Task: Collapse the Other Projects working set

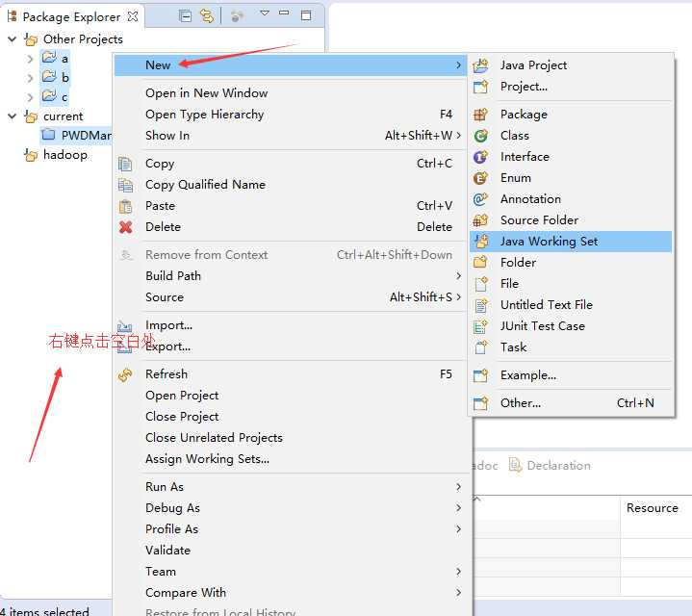Action: 13,39
